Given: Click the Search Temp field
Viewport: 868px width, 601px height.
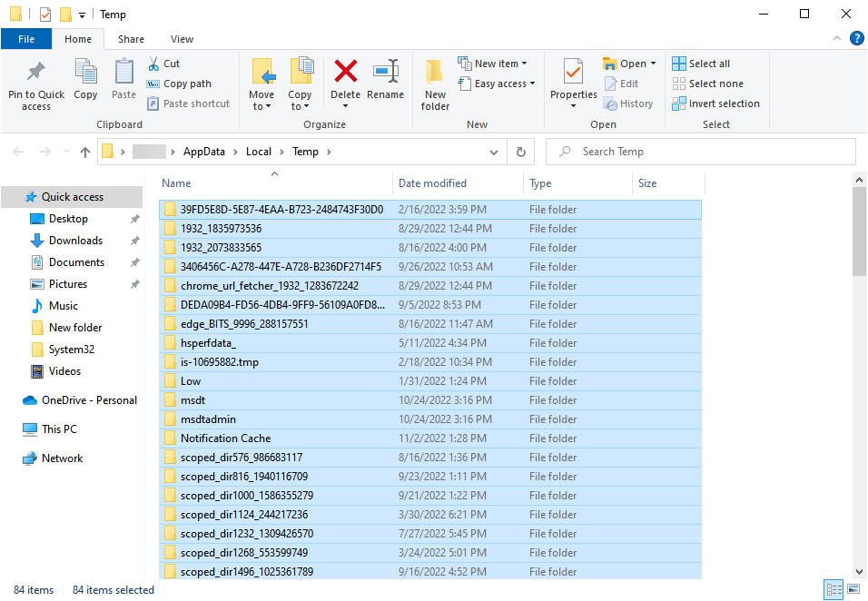Looking at the screenshot, I should pos(701,152).
